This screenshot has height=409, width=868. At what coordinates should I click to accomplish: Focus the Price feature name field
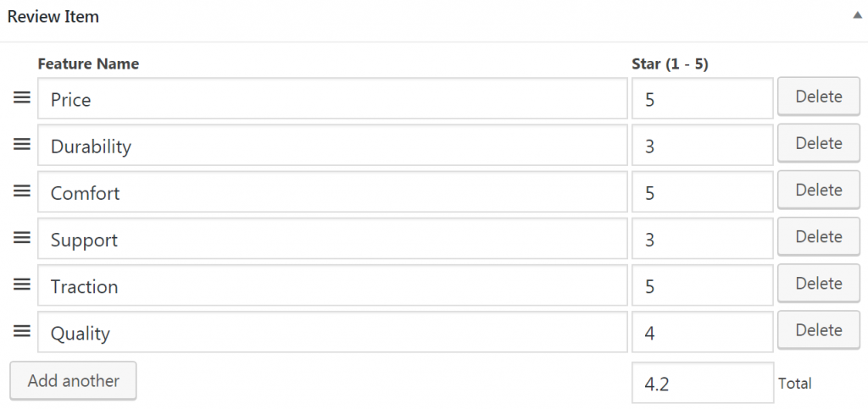(x=332, y=99)
